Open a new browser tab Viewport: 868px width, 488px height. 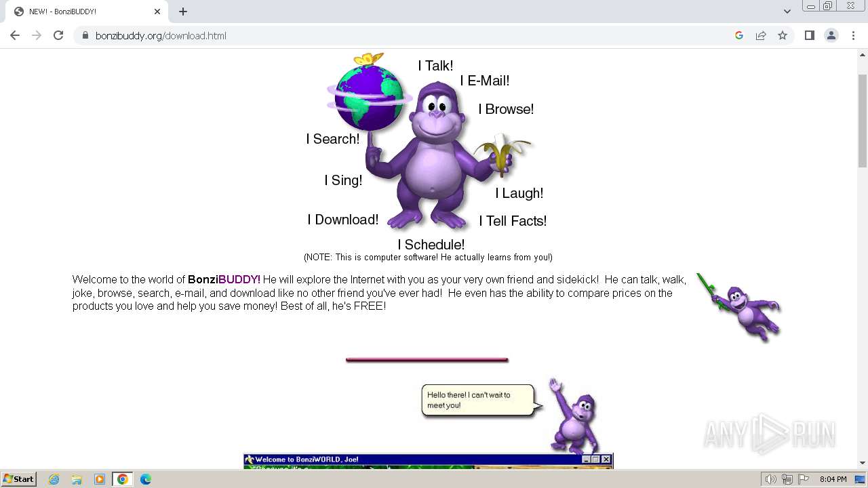183,12
